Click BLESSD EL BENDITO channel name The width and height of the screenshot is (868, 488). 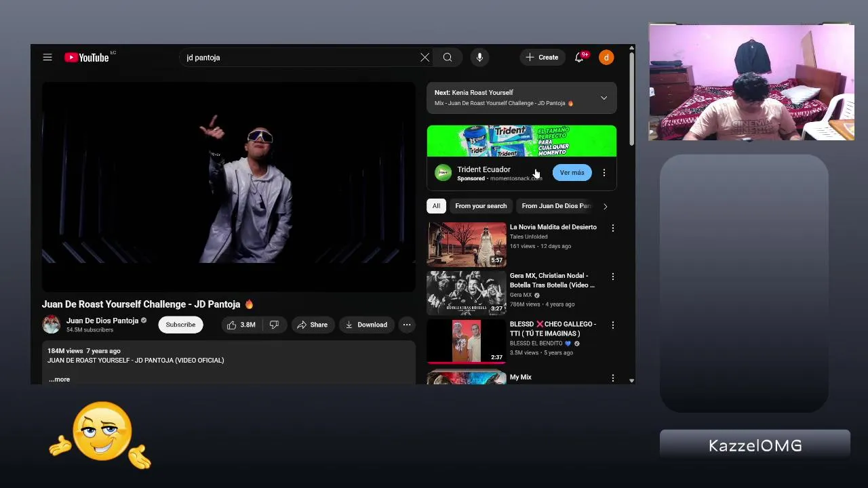pos(536,344)
